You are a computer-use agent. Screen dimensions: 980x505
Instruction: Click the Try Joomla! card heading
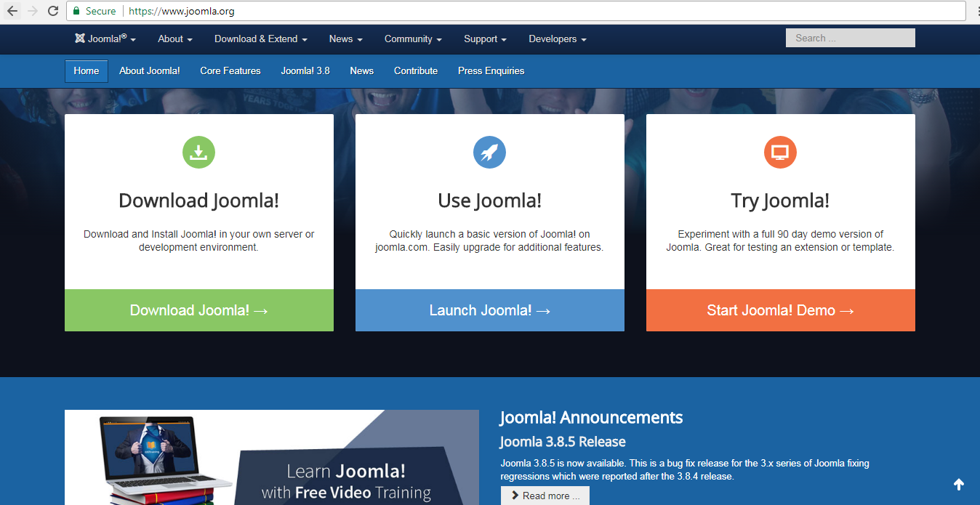(780, 201)
